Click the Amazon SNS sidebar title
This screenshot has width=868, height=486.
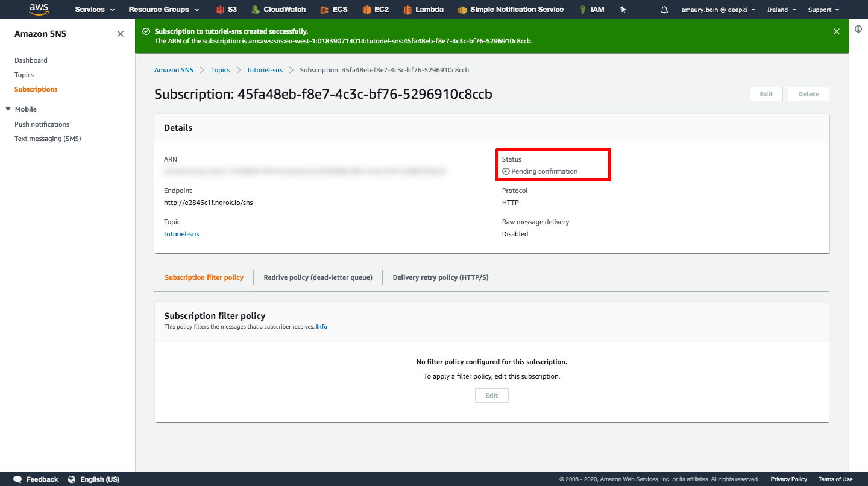pos(40,34)
